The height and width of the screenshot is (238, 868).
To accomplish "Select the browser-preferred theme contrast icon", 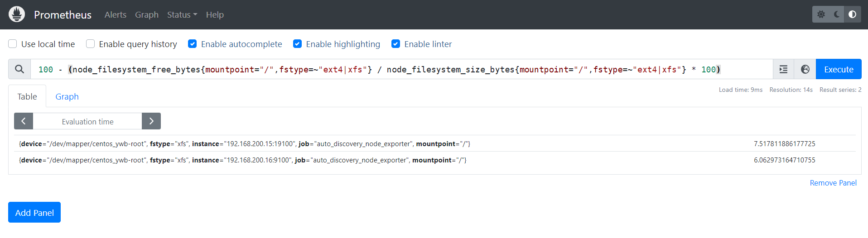I will 852,14.
